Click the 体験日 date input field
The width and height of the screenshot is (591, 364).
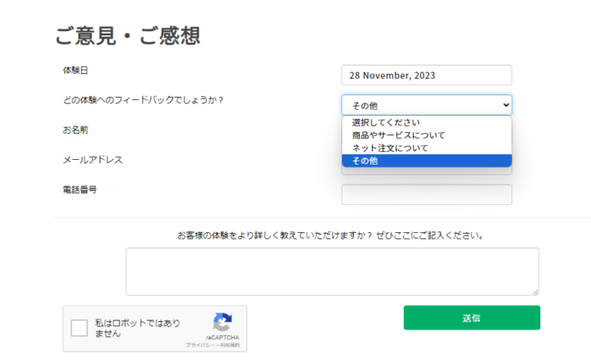click(x=426, y=75)
